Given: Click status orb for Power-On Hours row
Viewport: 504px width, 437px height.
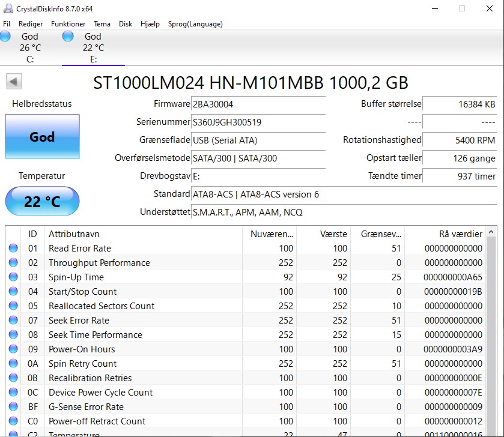Looking at the screenshot, I should click(13, 349).
